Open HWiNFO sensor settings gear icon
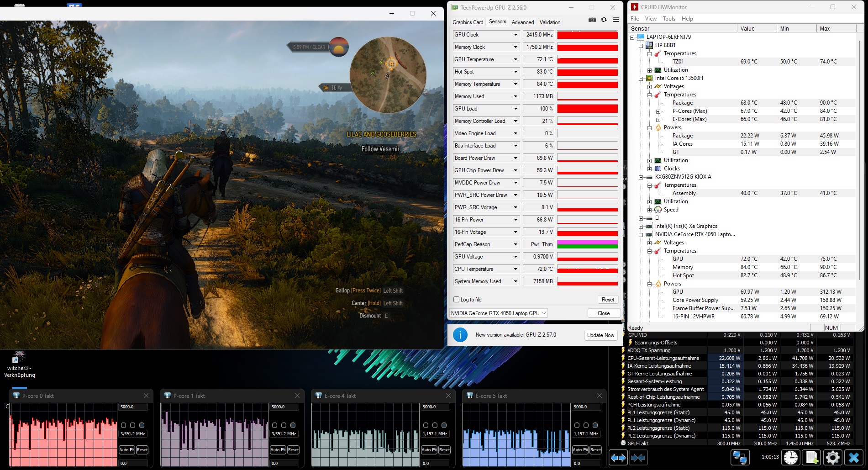The height and width of the screenshot is (470, 868). point(832,457)
